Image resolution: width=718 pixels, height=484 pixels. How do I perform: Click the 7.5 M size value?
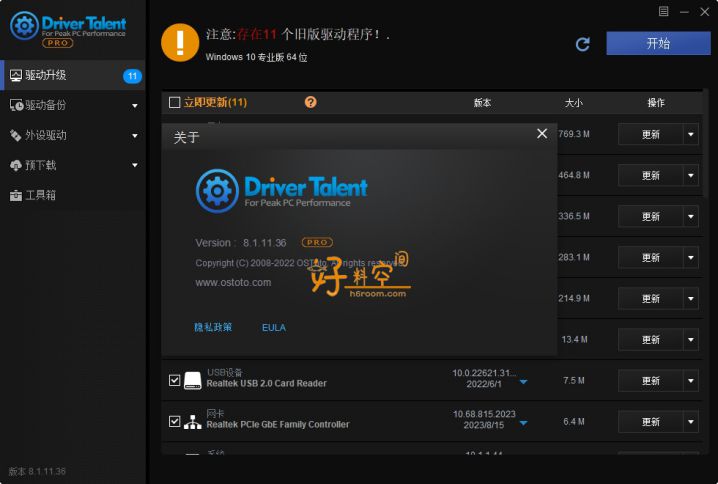[574, 381]
